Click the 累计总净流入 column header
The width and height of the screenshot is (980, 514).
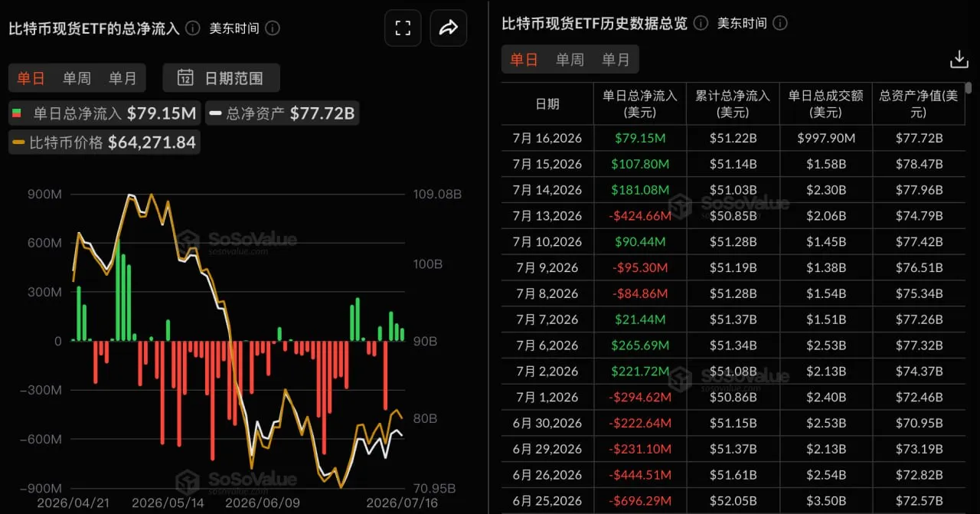coord(733,103)
